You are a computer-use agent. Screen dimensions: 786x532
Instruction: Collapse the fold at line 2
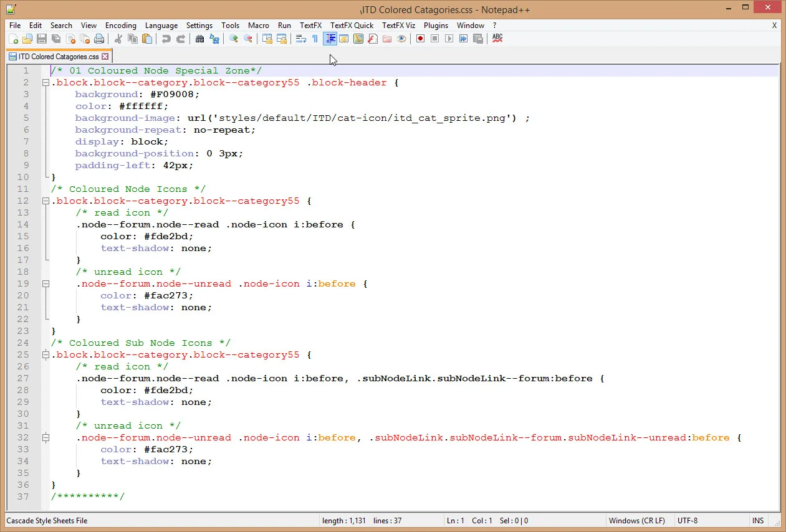point(46,83)
